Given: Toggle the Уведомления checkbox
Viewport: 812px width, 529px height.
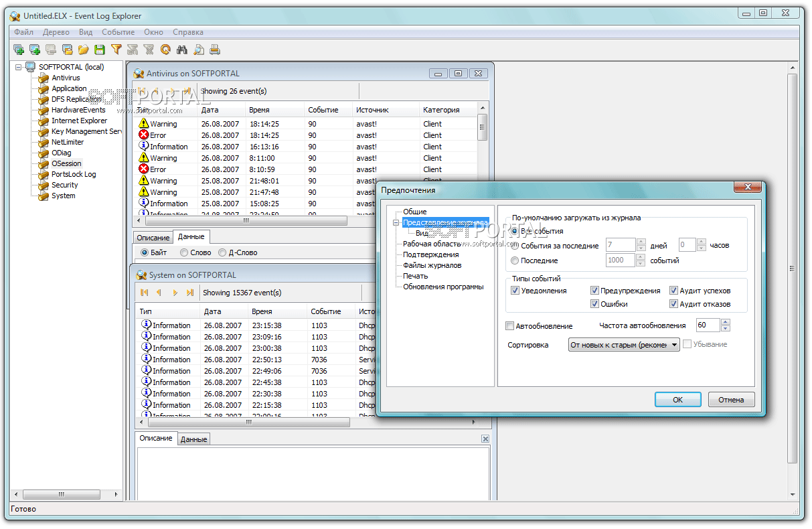Looking at the screenshot, I should point(515,291).
